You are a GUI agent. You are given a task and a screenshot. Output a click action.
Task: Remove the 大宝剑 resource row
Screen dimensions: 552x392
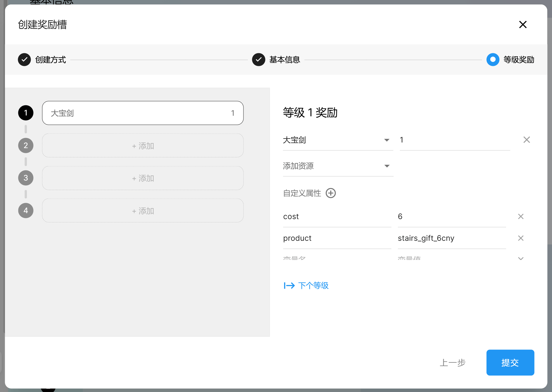pos(526,140)
